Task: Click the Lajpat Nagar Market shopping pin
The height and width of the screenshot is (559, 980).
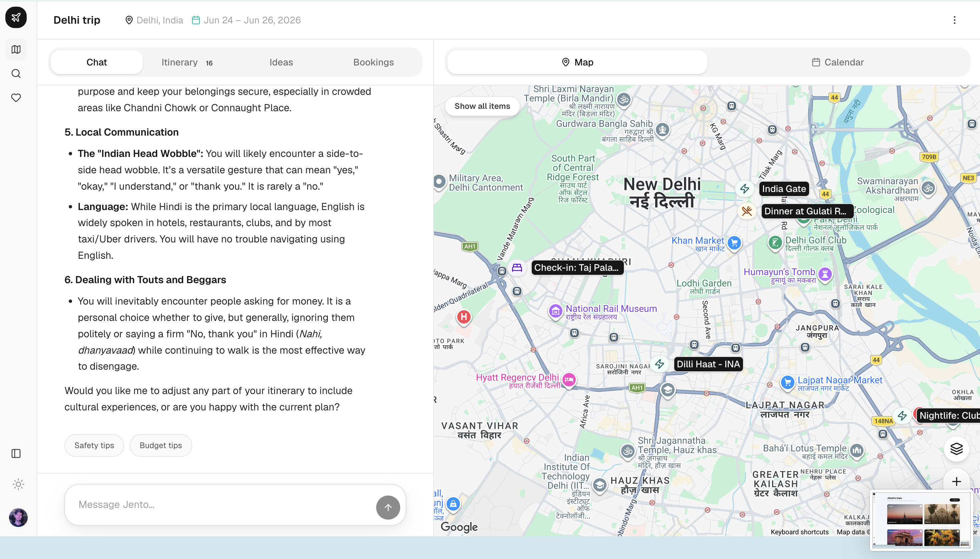Action: pyautogui.click(x=787, y=382)
